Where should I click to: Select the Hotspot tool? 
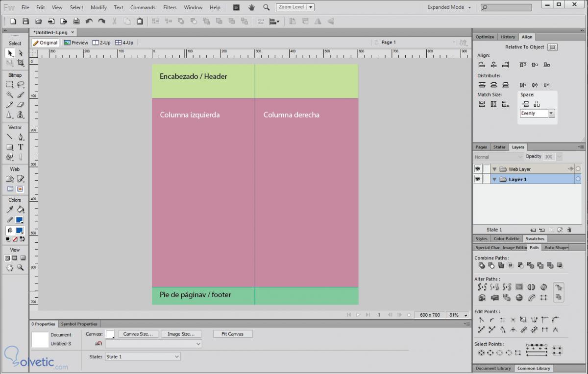(10, 179)
